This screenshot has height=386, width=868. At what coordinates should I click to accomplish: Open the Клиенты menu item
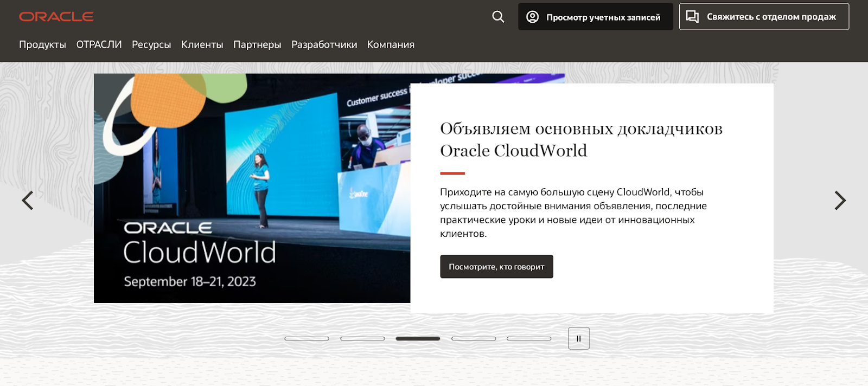coord(202,44)
